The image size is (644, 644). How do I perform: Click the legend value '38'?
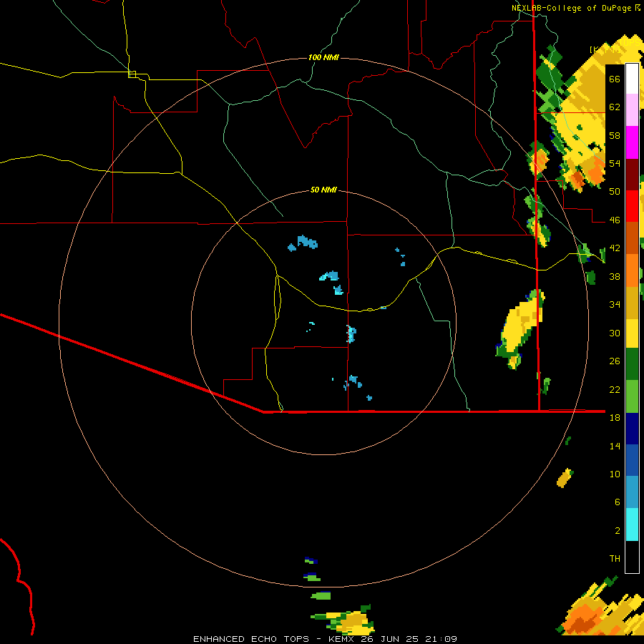click(615, 276)
